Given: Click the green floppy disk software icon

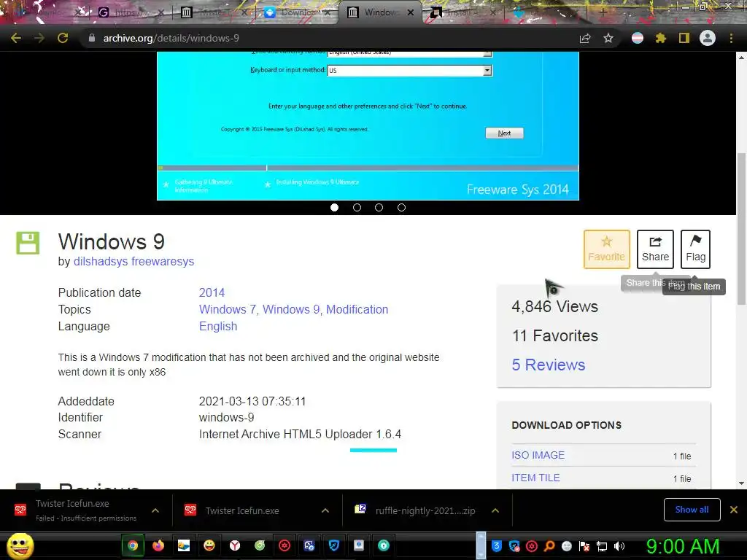Looking at the screenshot, I should 28,243.
